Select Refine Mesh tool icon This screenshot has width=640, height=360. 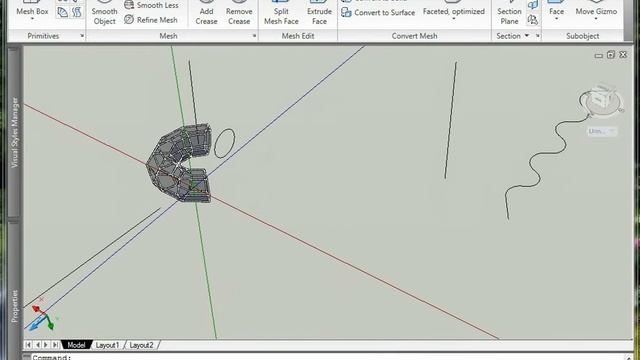point(129,19)
